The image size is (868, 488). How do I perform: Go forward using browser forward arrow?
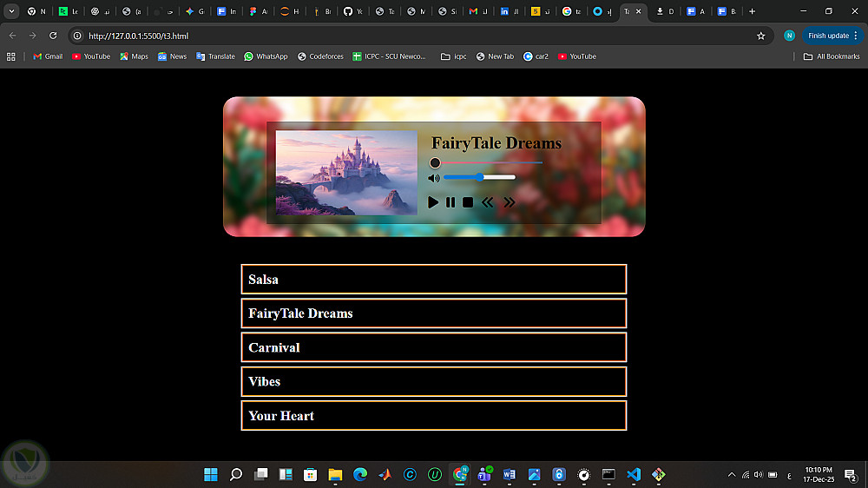(33, 36)
